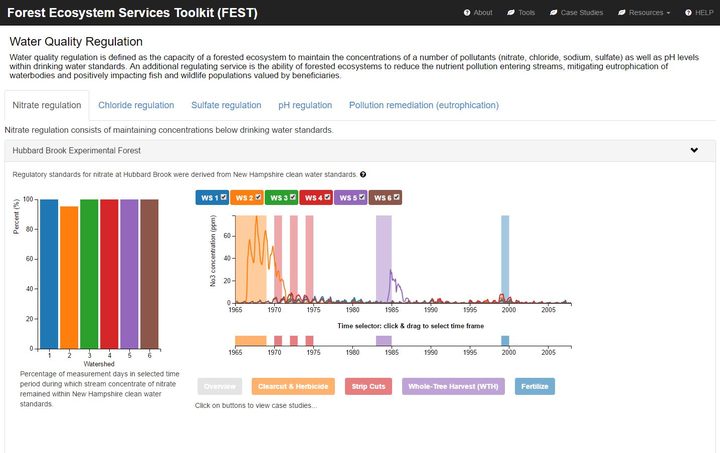Click the purple watershed 5 bar
Viewport: 720px width, 453px height.
pyautogui.click(x=129, y=274)
